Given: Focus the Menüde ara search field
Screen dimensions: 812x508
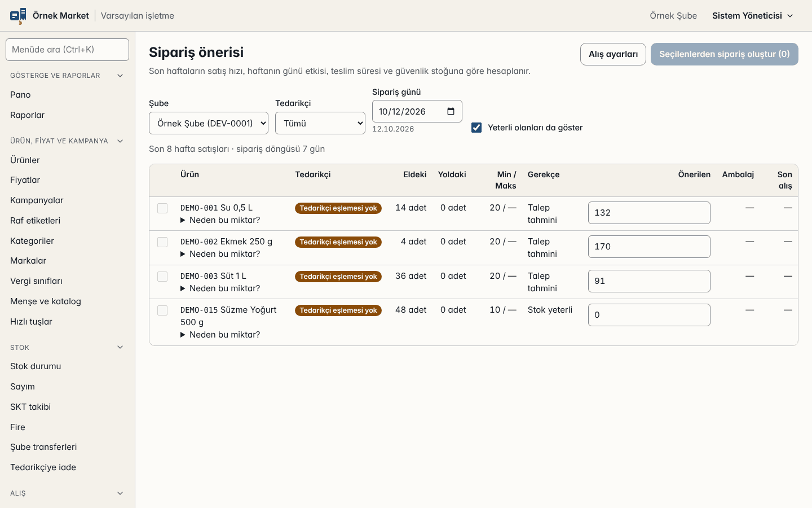Looking at the screenshot, I should tap(67, 50).
